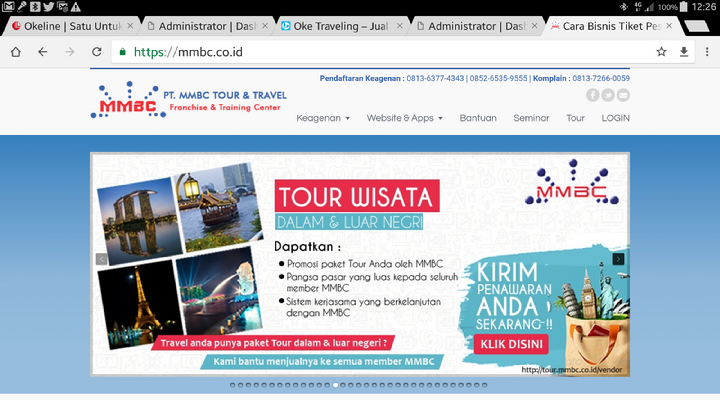The image size is (720, 400).
Task: Close the Oke Traveling tab
Action: pos(399,26)
